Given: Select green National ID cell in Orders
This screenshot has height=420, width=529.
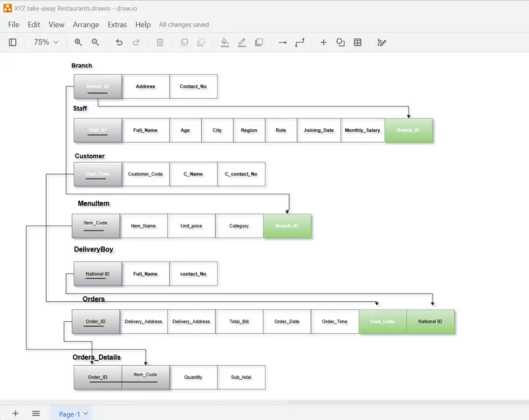Looking at the screenshot, I should (430, 321).
